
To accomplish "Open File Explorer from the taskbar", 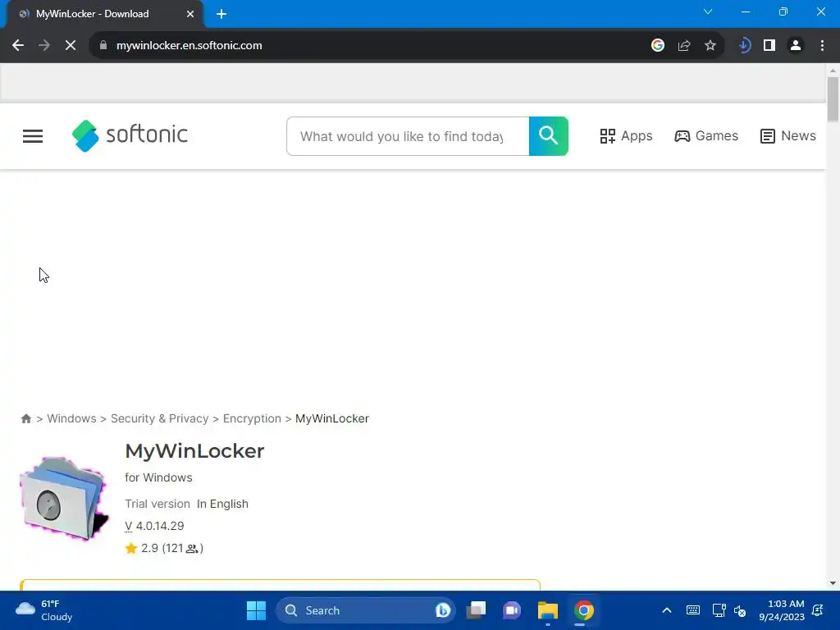I will click(x=547, y=610).
